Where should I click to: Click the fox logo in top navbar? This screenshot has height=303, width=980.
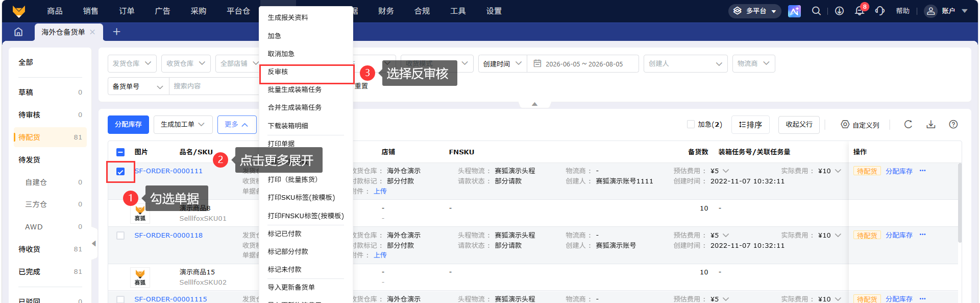tap(19, 11)
